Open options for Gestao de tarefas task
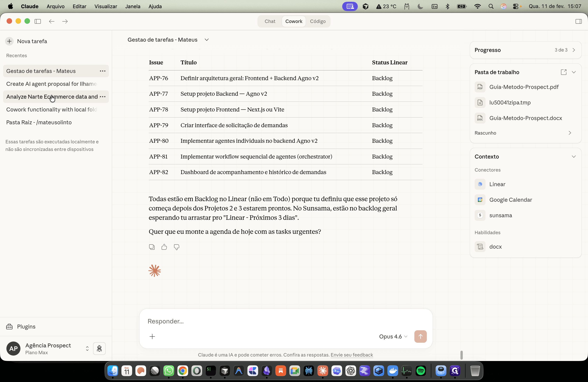 click(x=102, y=71)
